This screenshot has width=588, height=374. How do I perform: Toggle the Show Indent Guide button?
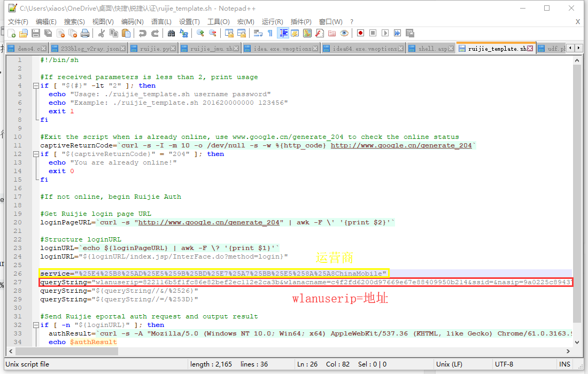pos(283,33)
